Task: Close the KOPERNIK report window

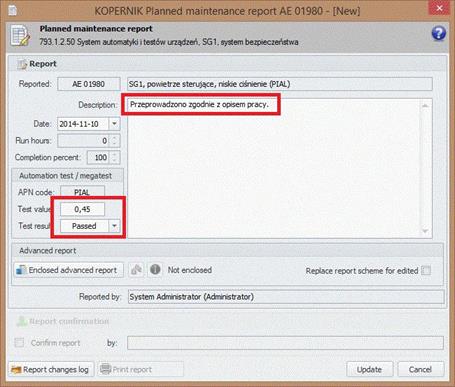Action: 439,8
